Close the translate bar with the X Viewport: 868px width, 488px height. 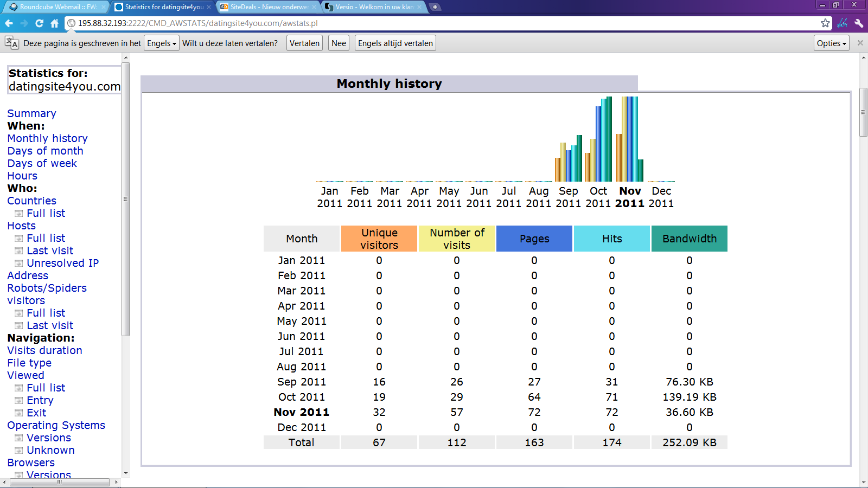860,43
